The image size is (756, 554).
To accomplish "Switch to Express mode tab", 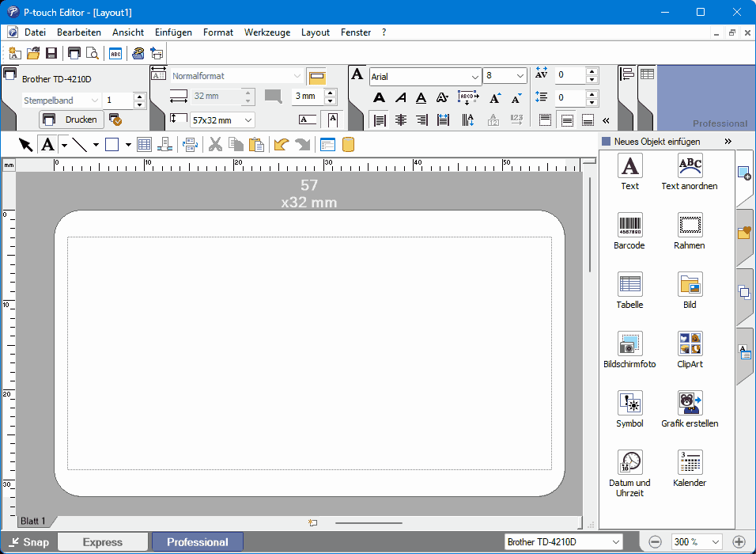I will pyautogui.click(x=103, y=542).
